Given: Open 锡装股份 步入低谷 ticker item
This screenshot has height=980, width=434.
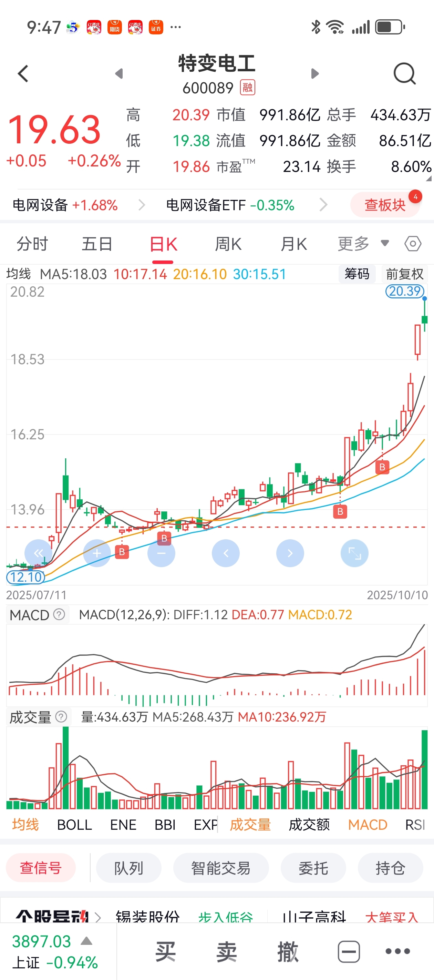Looking at the screenshot, I should [x=185, y=917].
